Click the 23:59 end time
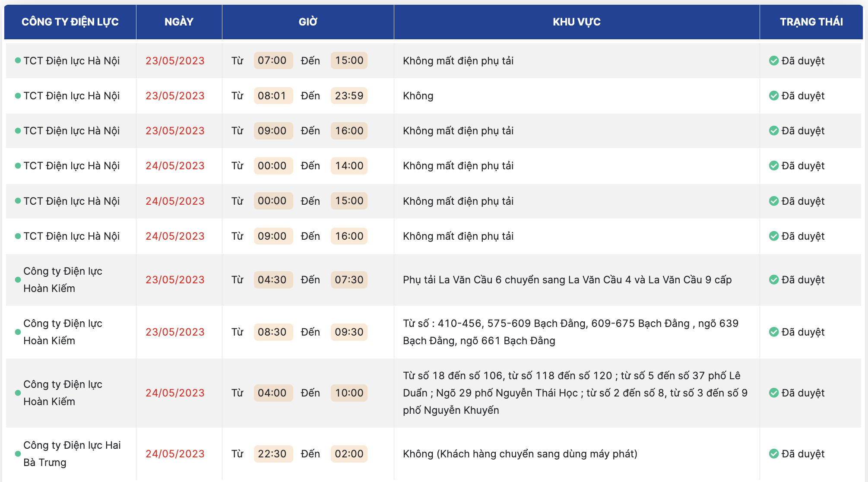Viewport: 868px width, 482px height. tap(349, 95)
